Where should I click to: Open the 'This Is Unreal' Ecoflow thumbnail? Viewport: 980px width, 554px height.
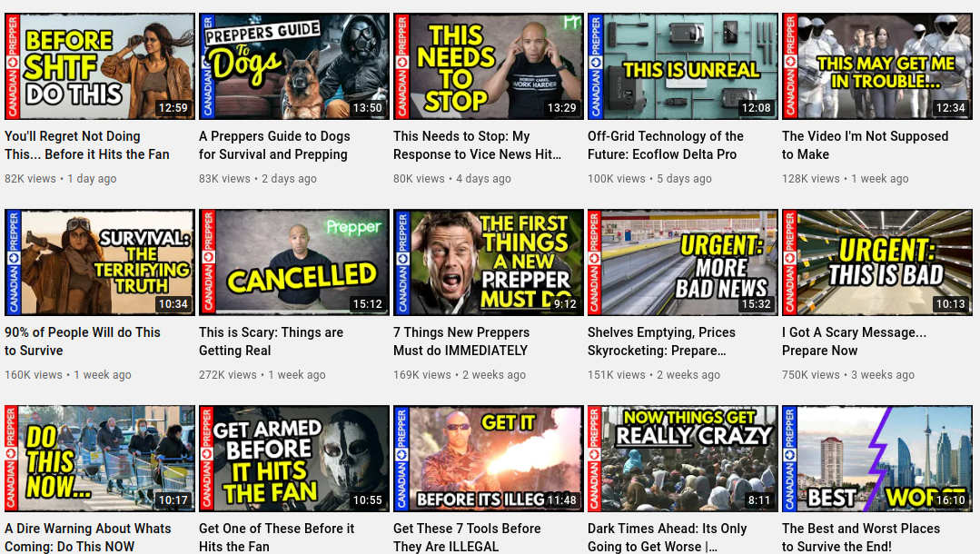[682, 66]
